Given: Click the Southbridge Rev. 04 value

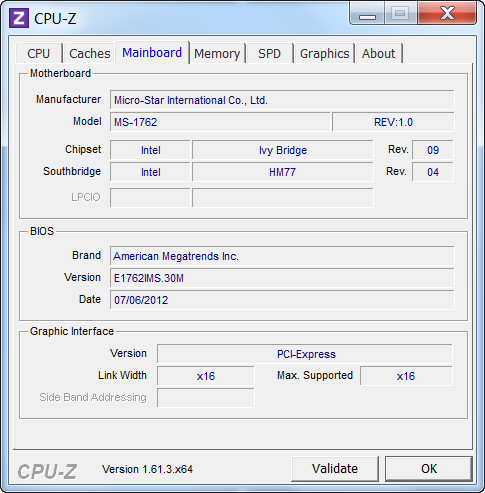Looking at the screenshot, I should point(433,172).
